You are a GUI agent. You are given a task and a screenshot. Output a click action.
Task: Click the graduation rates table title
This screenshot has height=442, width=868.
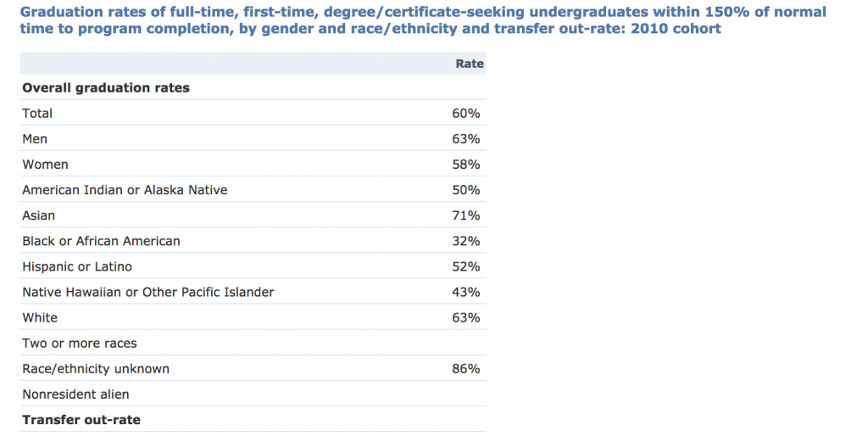click(x=423, y=20)
